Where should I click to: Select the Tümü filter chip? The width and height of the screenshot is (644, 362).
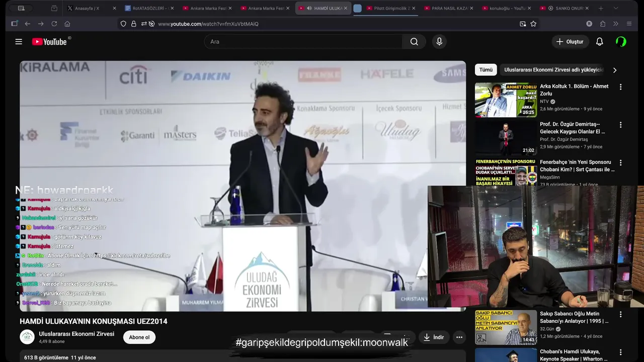(x=486, y=70)
